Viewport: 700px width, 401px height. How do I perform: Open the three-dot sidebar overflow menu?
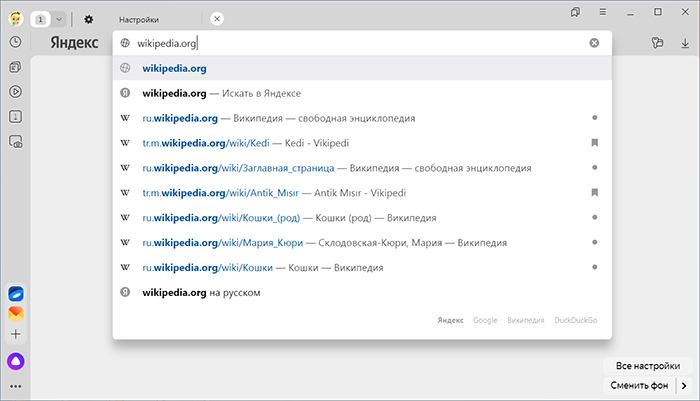click(15, 385)
